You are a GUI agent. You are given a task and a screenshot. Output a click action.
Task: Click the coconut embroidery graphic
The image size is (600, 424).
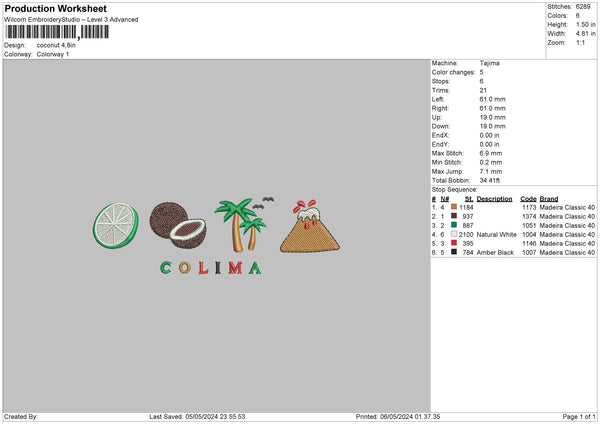178,225
